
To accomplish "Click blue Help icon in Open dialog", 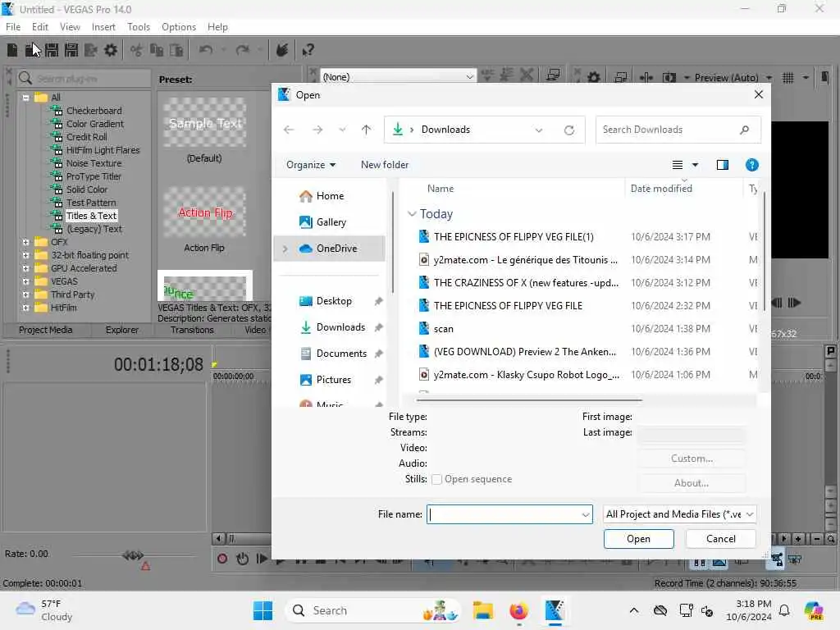I will (x=752, y=165).
